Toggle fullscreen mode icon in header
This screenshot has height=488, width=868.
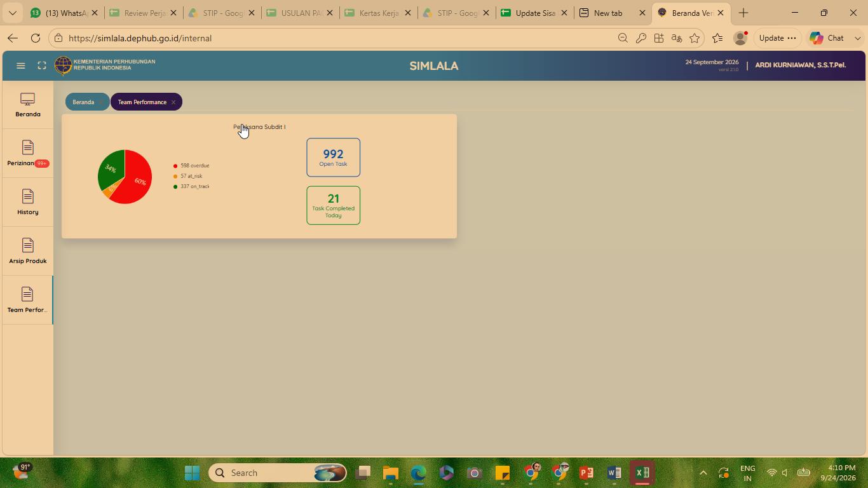tap(42, 65)
